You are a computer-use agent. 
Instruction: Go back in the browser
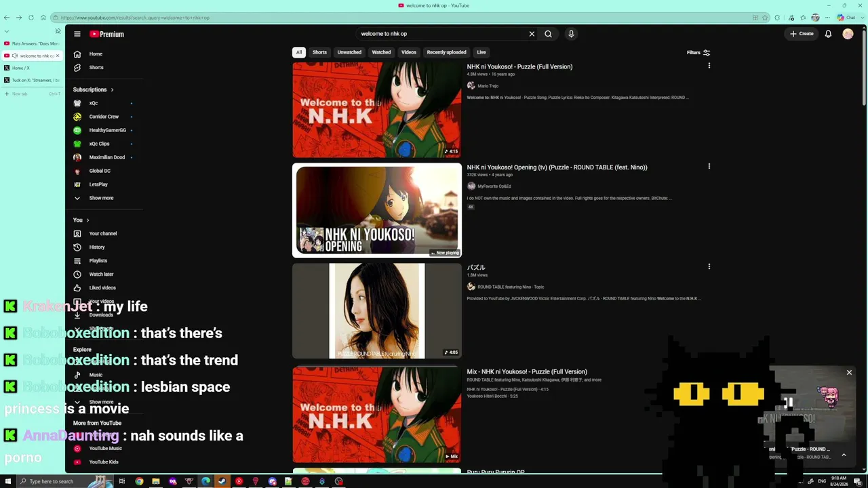pyautogui.click(x=7, y=18)
